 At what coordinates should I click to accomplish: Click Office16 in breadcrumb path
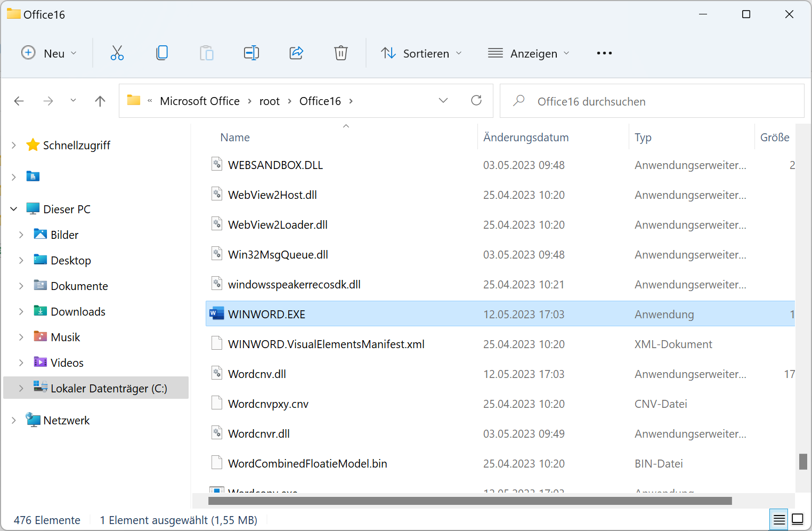320,101
